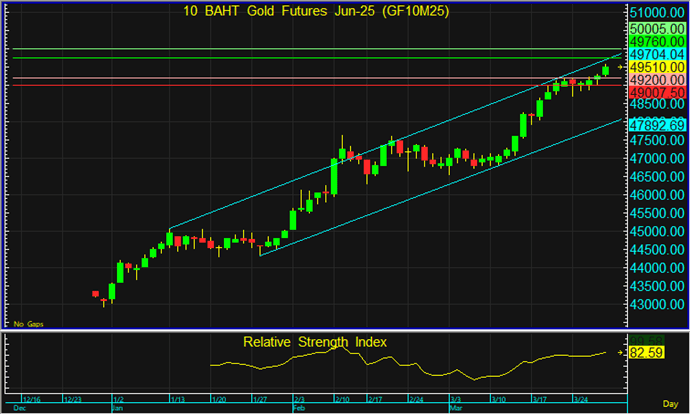Click the Mar month marker on time axis
Viewport: 691px width, 415px height.
456,409
